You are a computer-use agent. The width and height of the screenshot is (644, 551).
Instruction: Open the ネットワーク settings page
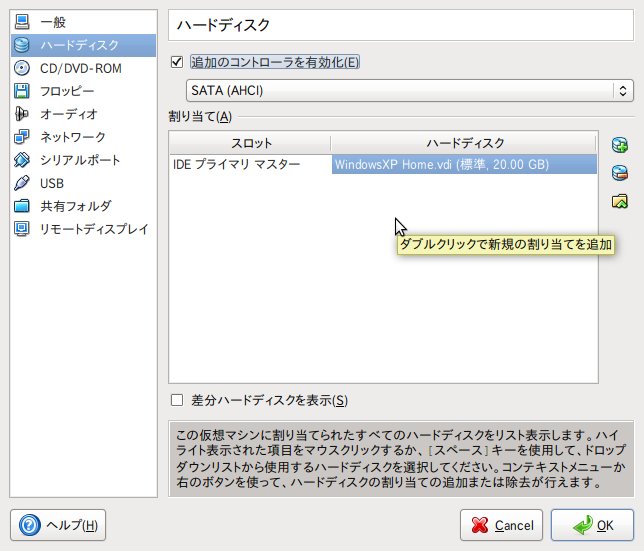(83, 137)
